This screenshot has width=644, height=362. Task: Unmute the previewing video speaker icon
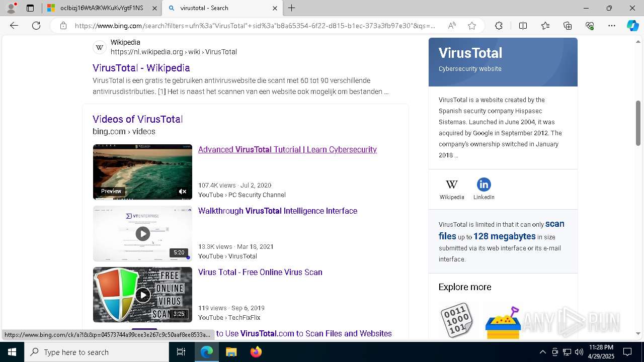click(x=183, y=192)
